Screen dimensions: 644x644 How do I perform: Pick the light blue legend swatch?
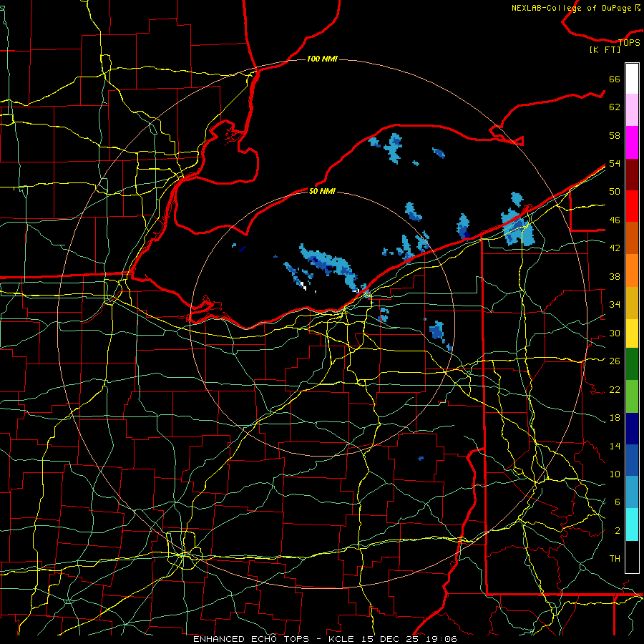632,492
